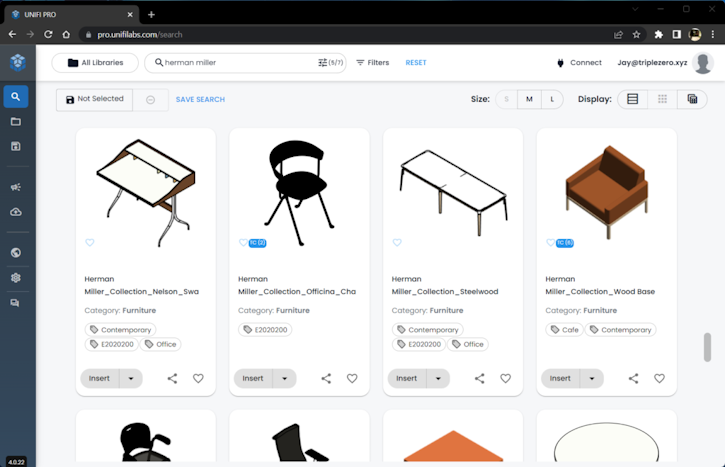
Task: Share the Wood Base chair item
Action: point(633,379)
